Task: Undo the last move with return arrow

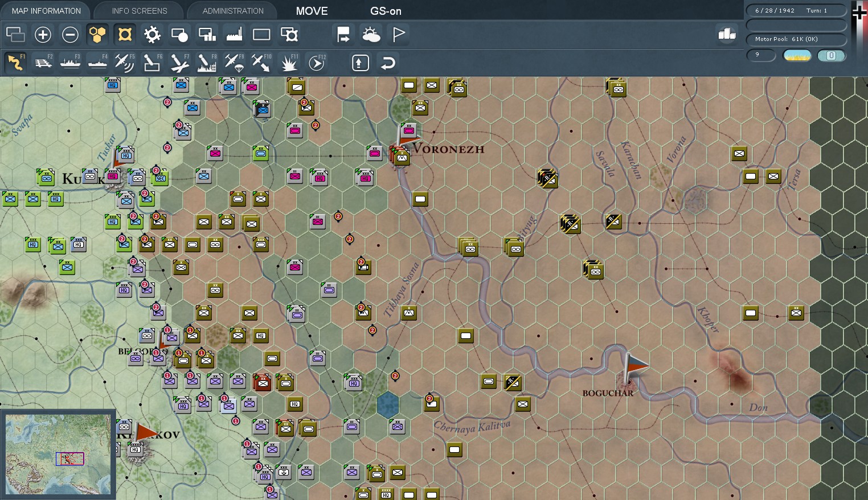Action: (387, 63)
